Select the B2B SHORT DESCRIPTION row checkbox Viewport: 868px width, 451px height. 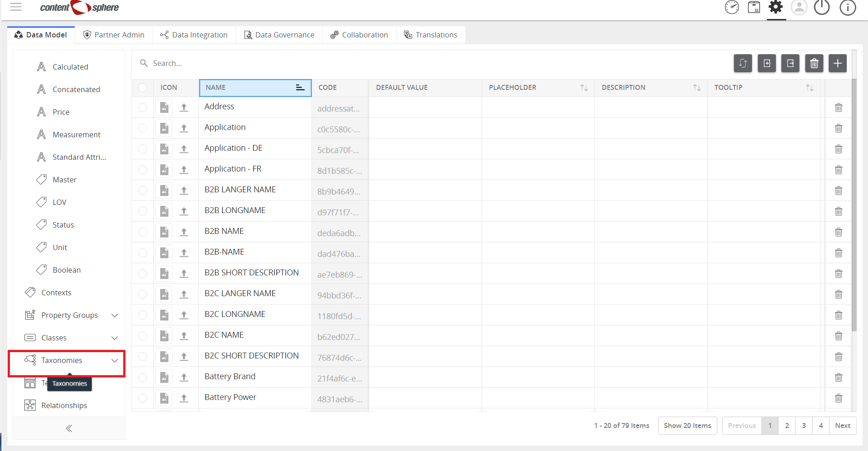pyautogui.click(x=143, y=274)
